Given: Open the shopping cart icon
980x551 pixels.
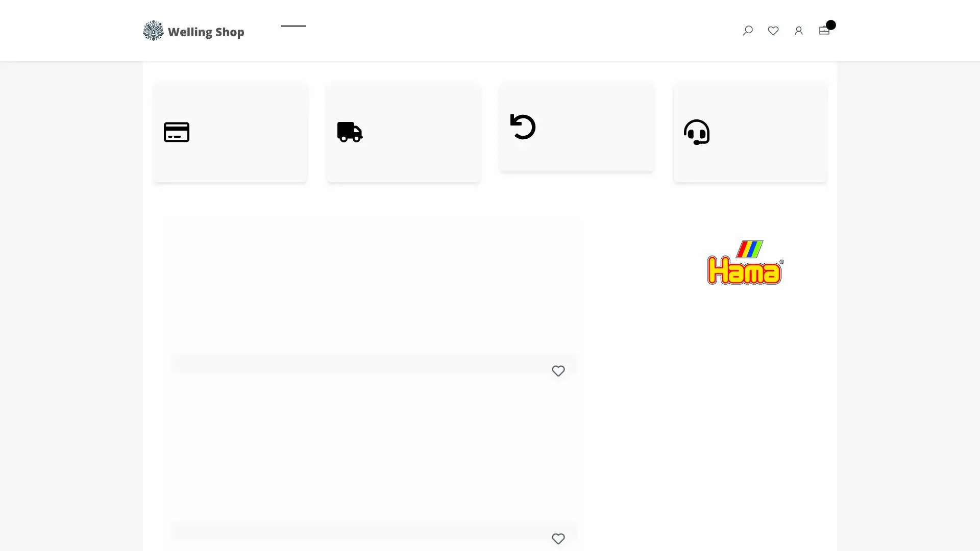Looking at the screenshot, I should 824,31.
